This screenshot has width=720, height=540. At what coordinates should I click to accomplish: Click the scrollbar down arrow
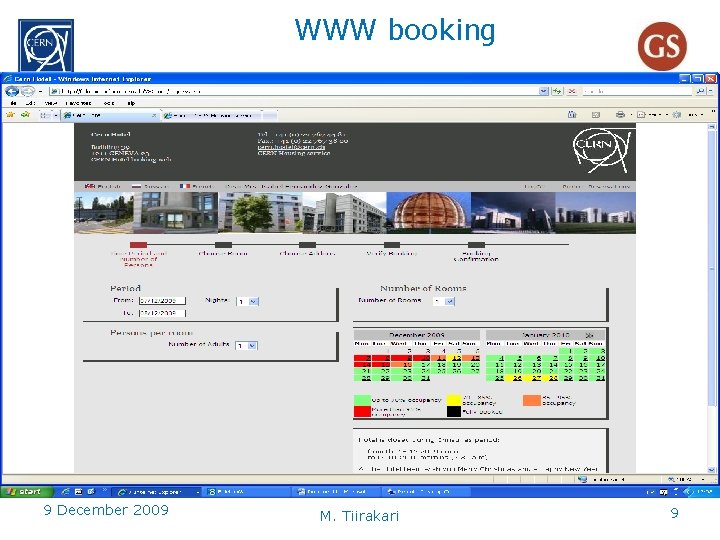[712, 470]
